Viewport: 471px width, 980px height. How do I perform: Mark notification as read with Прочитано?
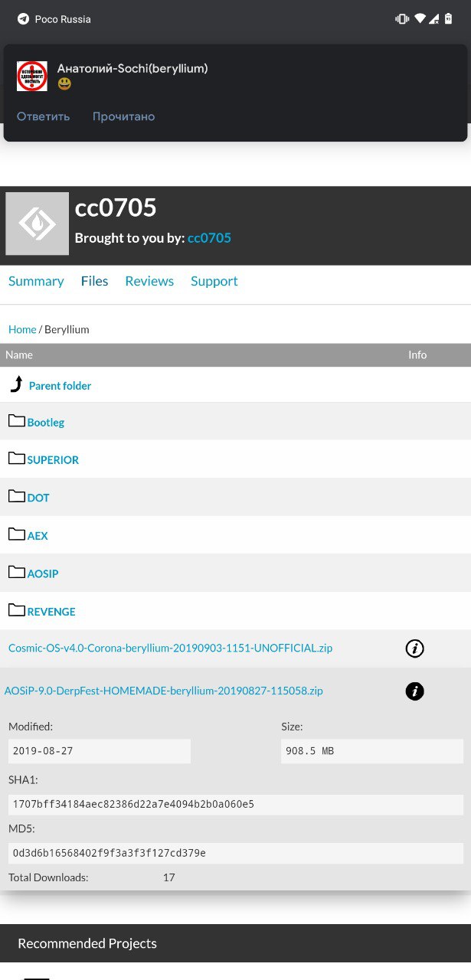[123, 116]
